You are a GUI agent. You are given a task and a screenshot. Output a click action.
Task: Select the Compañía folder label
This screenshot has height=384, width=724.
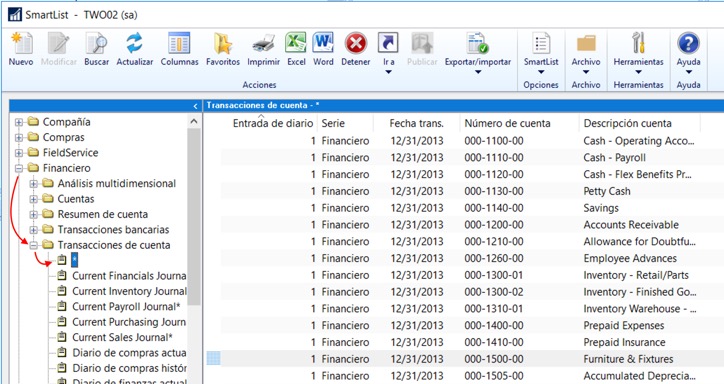click(66, 122)
